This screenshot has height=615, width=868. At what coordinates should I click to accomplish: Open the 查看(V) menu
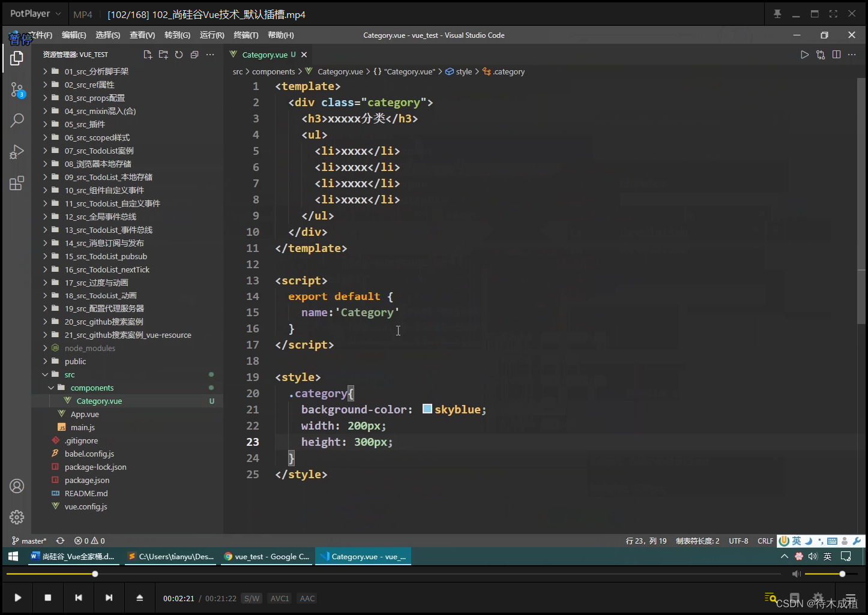click(142, 35)
